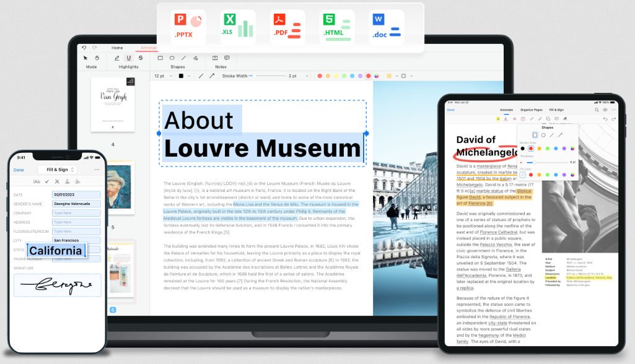Image resolution: width=635 pixels, height=364 pixels.
Task: Select the yellow text highlight tool on tablet
Action: [497, 119]
